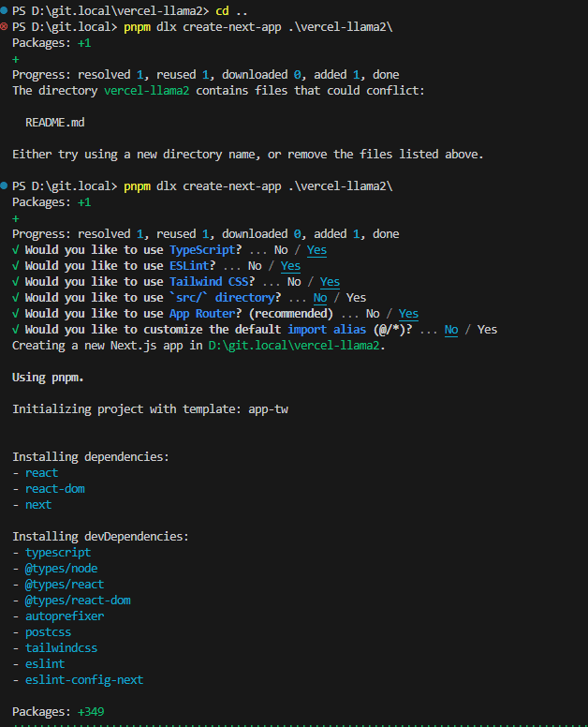Click the red error decoration on first pnpm command
This screenshot has height=727, width=588.
pyautogui.click(x=4, y=27)
